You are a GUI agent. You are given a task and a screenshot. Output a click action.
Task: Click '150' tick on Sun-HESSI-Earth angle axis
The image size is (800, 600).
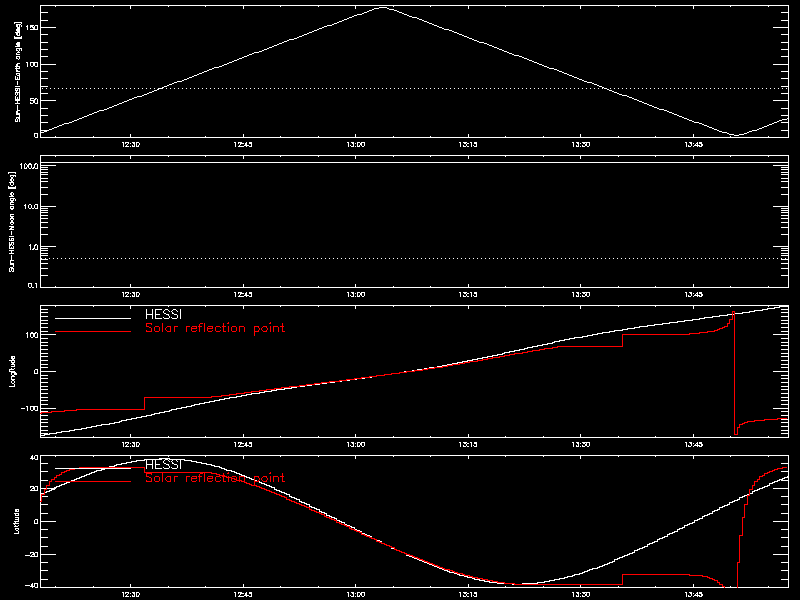(32, 28)
